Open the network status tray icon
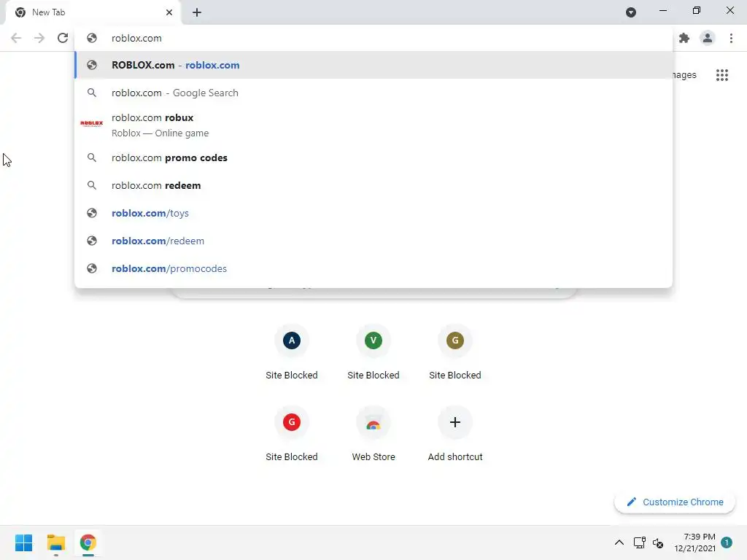747x560 pixels. pos(639,542)
